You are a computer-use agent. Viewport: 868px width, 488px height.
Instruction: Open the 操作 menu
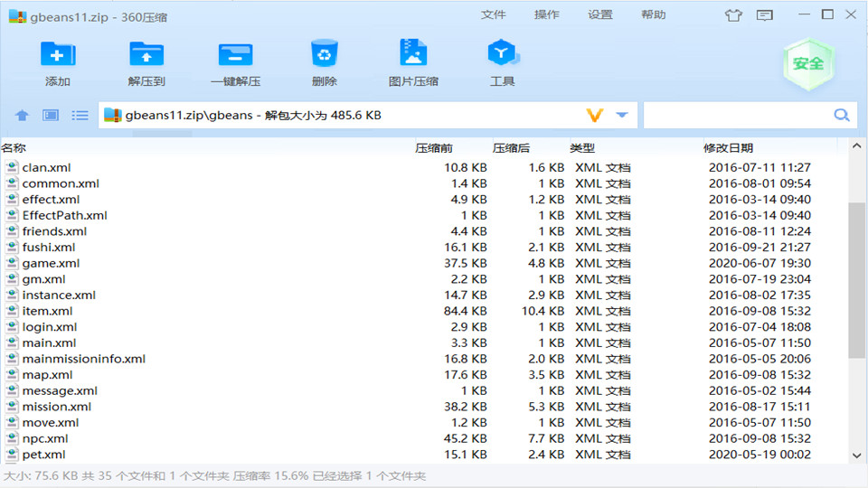pos(546,15)
